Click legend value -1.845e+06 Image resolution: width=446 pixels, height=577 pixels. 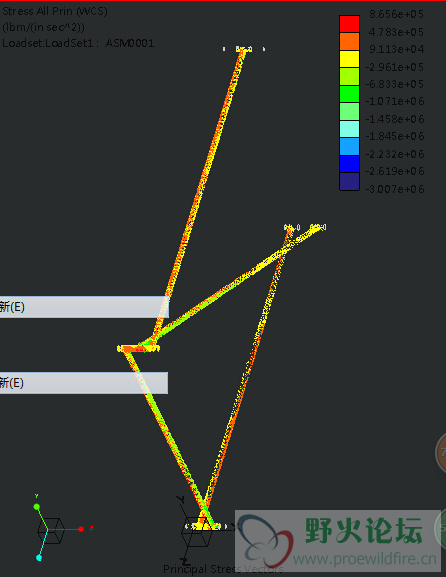tap(394, 136)
